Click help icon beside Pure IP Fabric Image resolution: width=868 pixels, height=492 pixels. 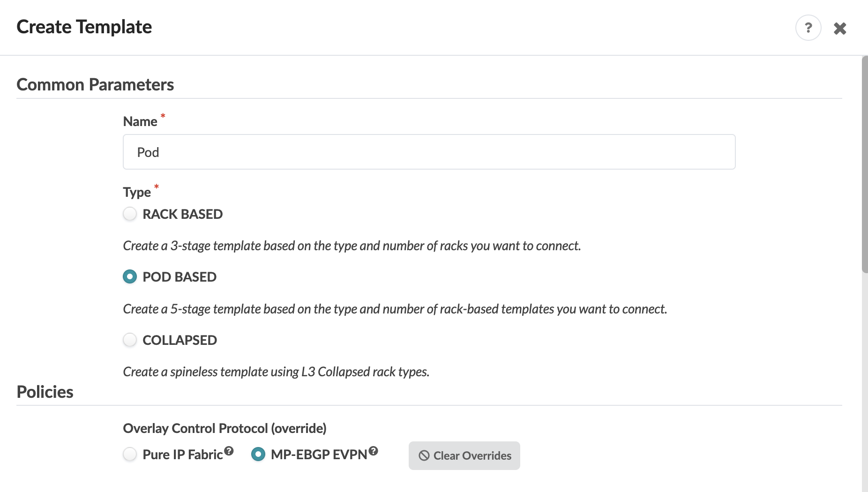(x=229, y=451)
